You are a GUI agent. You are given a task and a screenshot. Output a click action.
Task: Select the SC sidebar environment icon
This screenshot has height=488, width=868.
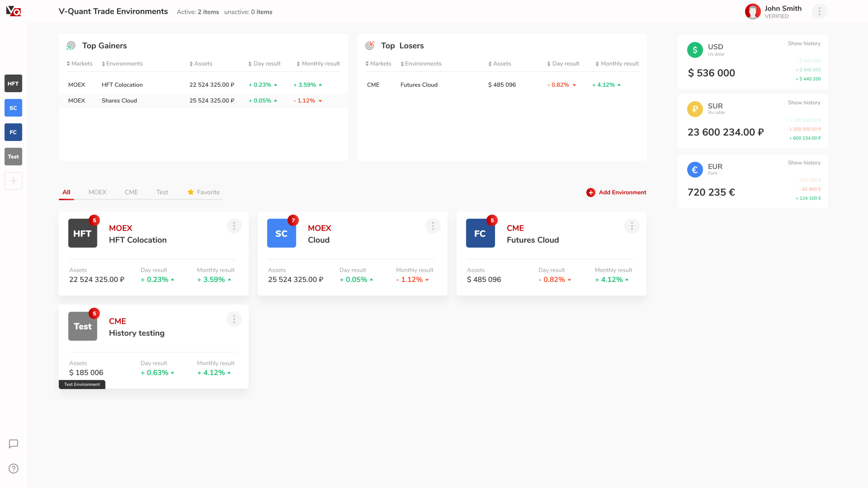(13, 108)
